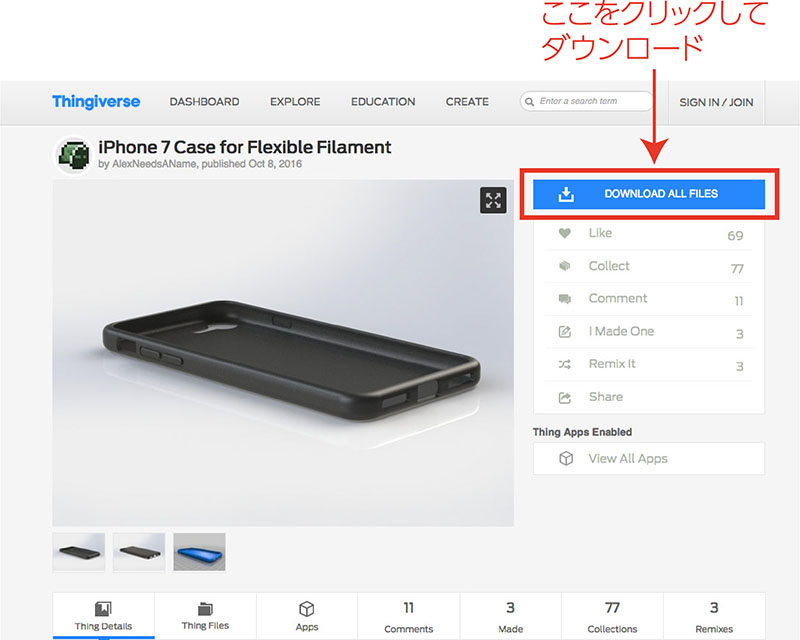The height and width of the screenshot is (640, 800).
Task: Click the Like heart icon
Action: 564,233
